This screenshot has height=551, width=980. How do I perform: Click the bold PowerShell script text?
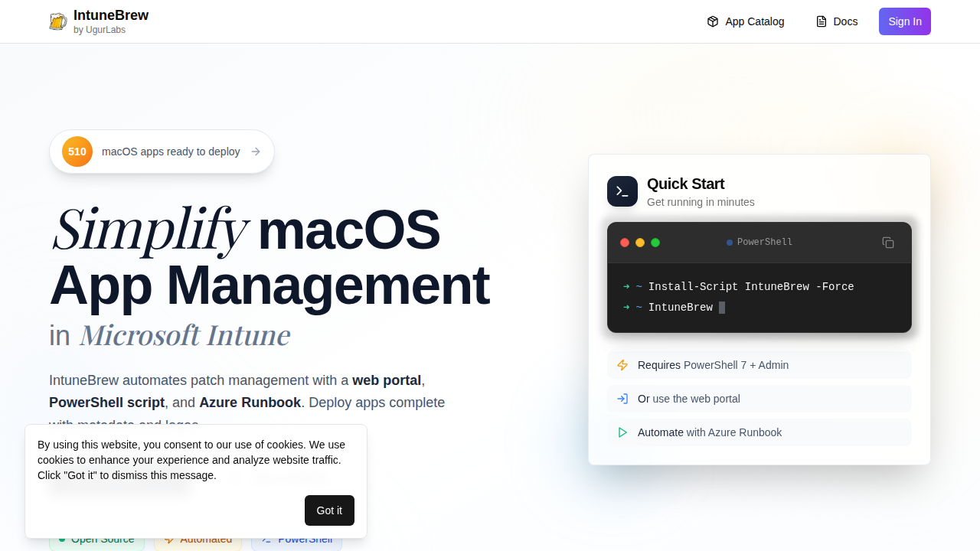107,403
